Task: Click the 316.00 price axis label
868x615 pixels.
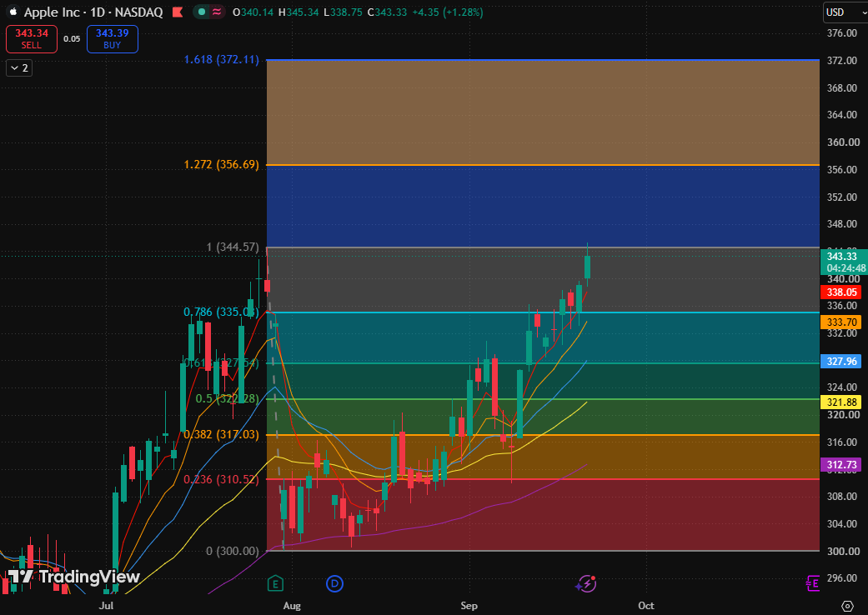Action: pos(842,442)
